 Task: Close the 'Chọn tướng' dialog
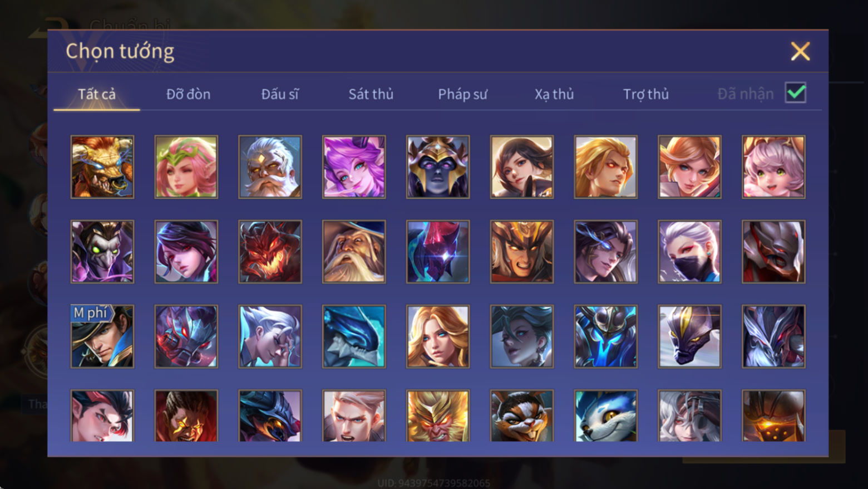click(800, 51)
